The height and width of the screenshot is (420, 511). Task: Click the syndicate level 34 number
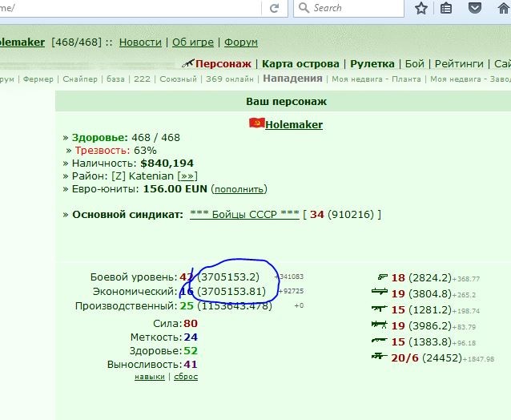click(x=316, y=215)
